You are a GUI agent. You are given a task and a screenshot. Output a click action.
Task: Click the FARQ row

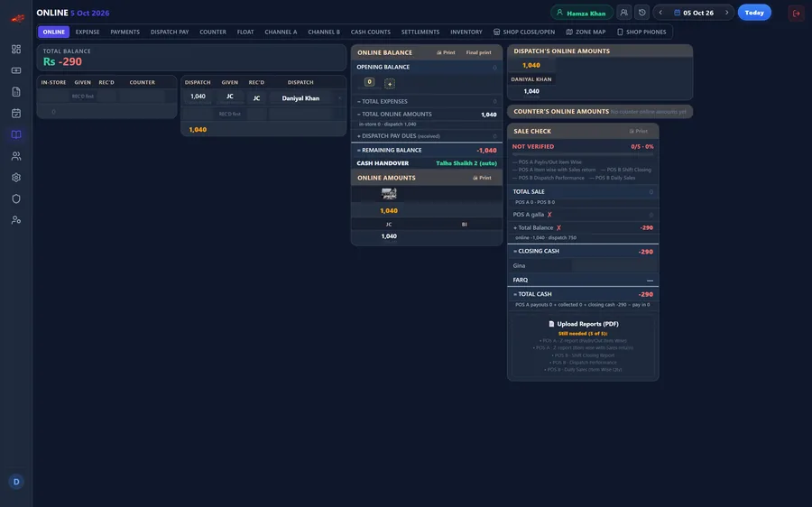click(583, 280)
